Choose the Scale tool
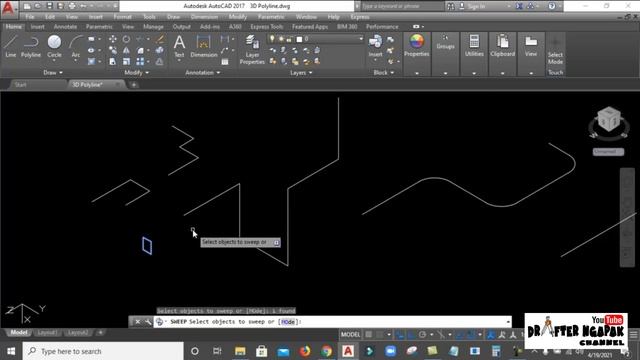Viewport: 640px width, 360px height. (x=126, y=61)
